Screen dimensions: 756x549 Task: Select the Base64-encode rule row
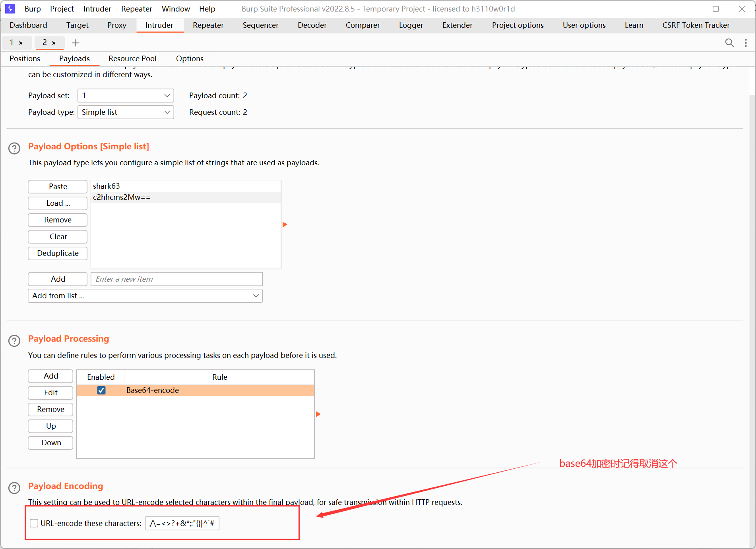pos(195,390)
